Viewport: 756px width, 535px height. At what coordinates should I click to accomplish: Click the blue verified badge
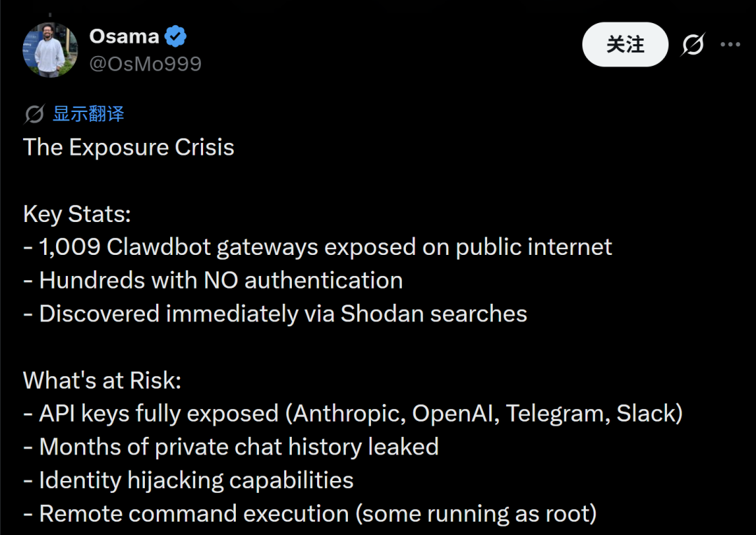coord(175,36)
